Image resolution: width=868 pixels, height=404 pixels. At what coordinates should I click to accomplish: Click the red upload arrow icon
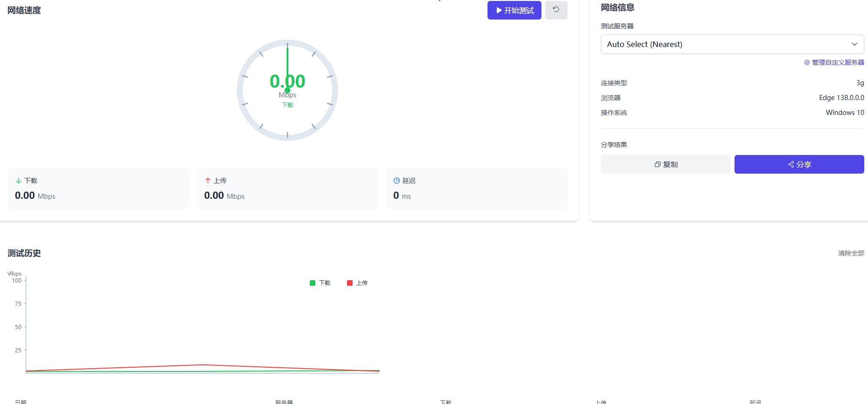(208, 181)
